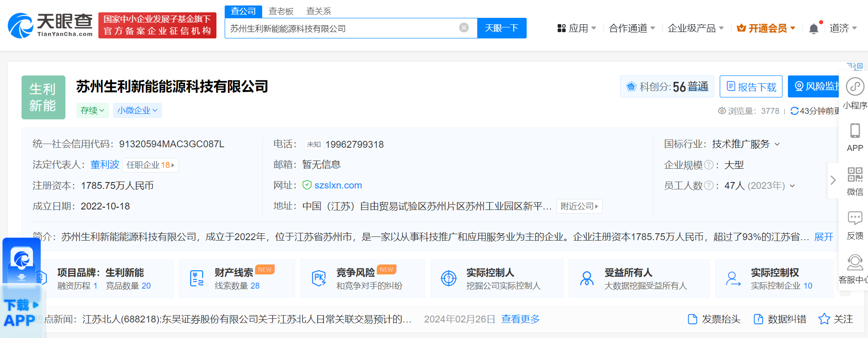Image resolution: width=868 pixels, height=338 pixels.
Task: Click the 天眼一下 search button
Action: (501, 28)
